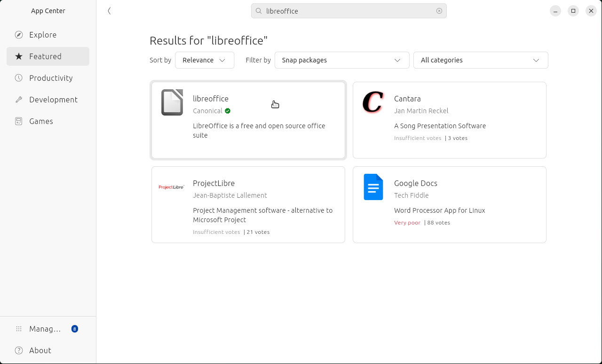Open Productivity category

click(48, 78)
